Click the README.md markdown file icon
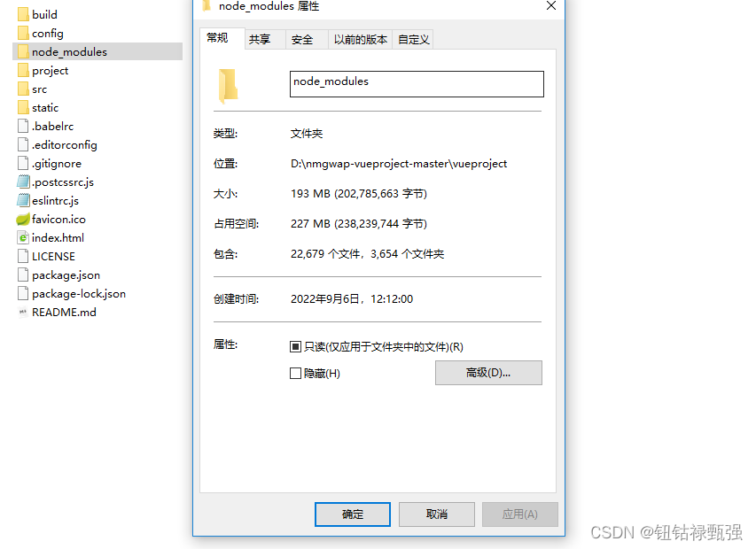 (x=23, y=312)
